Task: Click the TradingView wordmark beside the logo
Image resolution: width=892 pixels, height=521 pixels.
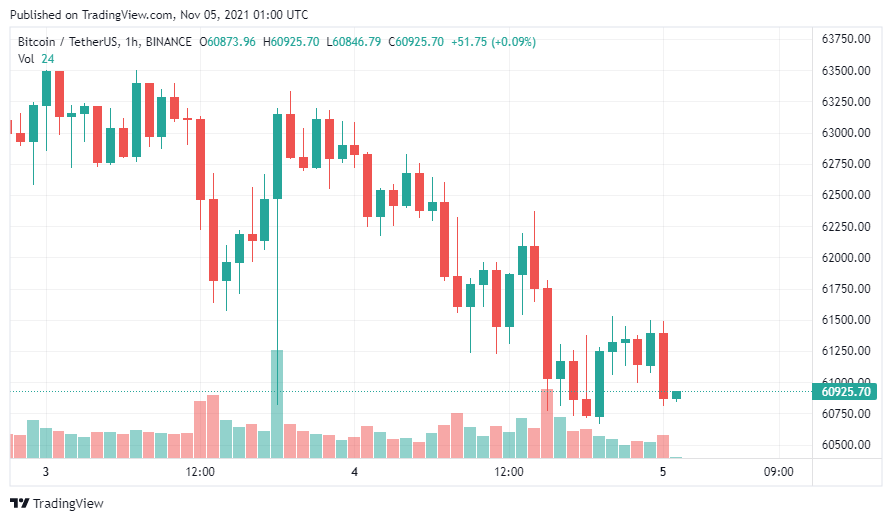Action: (x=68, y=503)
